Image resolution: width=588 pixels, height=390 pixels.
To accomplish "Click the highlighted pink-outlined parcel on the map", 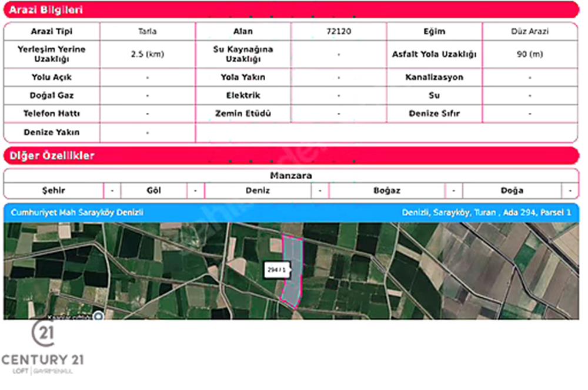I will coord(292,271).
